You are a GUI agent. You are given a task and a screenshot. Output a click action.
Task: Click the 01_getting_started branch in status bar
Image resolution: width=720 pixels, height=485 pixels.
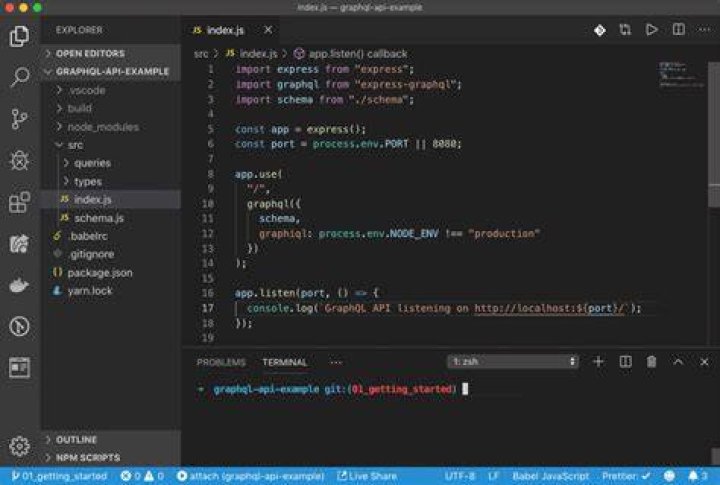tap(59, 476)
